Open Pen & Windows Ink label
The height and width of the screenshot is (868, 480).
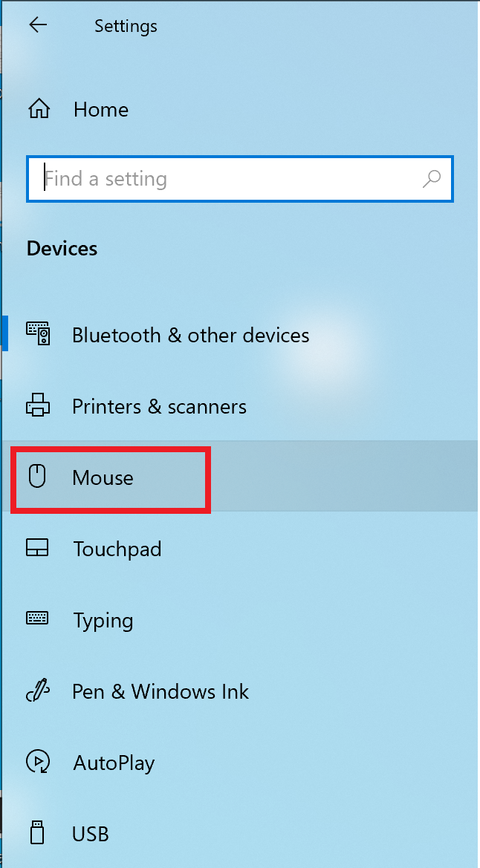pyautogui.click(x=160, y=691)
